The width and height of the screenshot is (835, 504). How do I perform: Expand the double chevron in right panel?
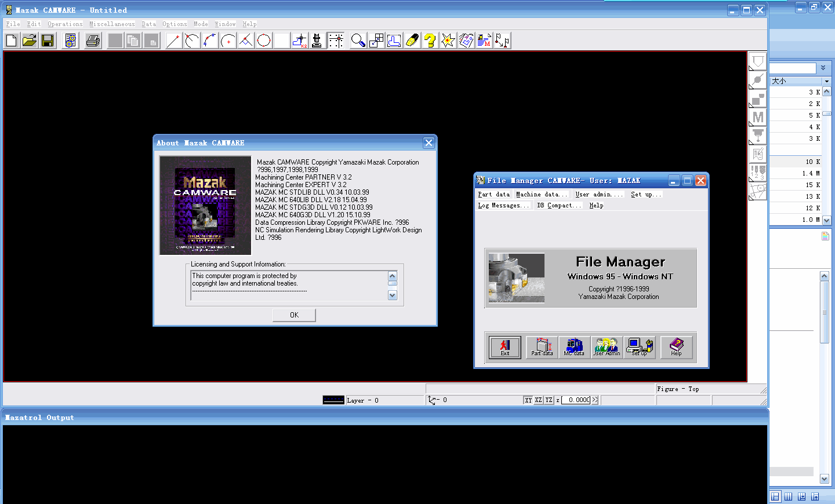click(x=823, y=68)
